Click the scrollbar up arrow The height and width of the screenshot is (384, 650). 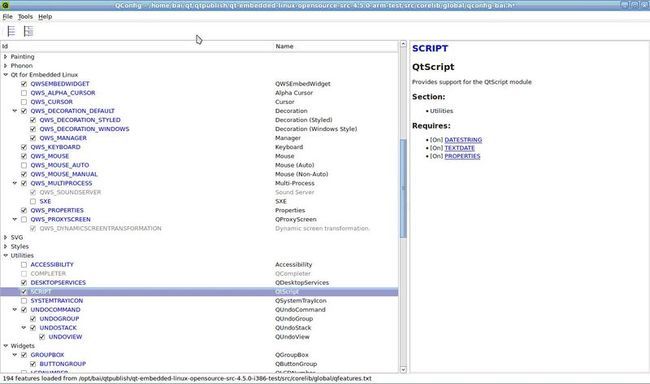click(403, 44)
